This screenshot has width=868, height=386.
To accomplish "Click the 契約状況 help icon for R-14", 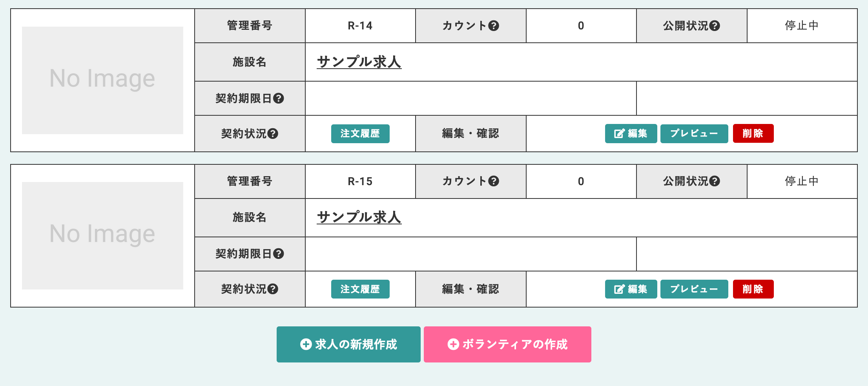I will pos(273,134).
